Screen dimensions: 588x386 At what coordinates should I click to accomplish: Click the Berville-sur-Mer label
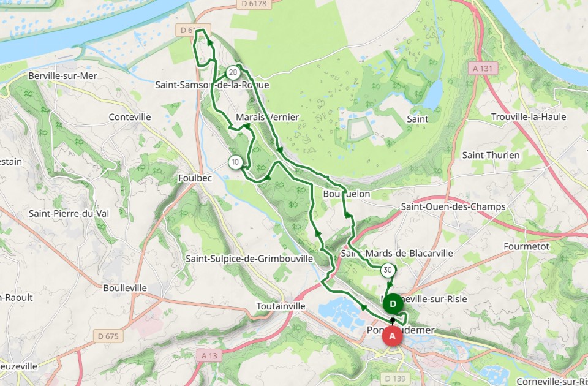(x=62, y=76)
